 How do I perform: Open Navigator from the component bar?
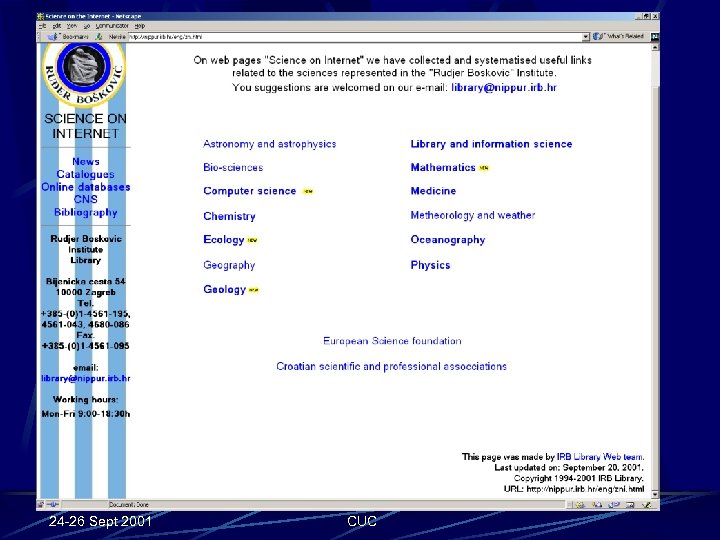click(580, 505)
